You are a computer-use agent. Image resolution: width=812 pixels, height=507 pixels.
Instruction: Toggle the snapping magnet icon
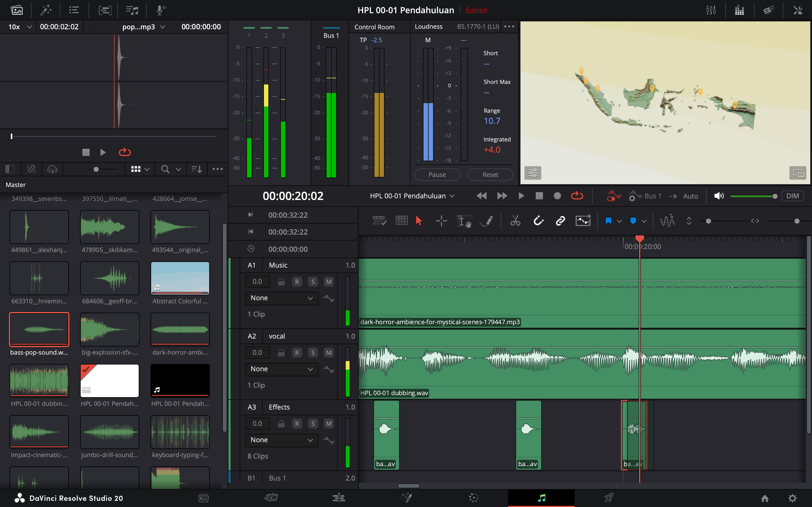(x=538, y=221)
